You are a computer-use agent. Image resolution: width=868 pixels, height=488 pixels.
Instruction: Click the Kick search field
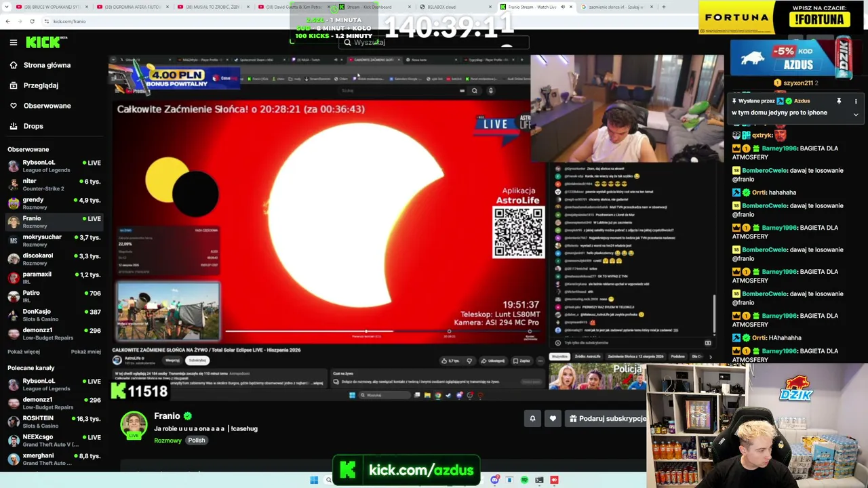pyautogui.click(x=434, y=42)
